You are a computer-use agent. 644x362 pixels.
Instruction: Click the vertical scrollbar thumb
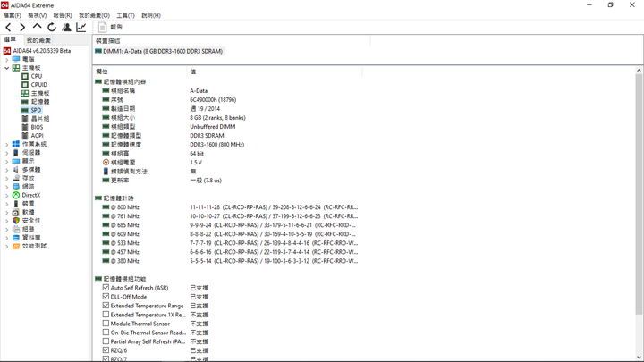click(639, 195)
